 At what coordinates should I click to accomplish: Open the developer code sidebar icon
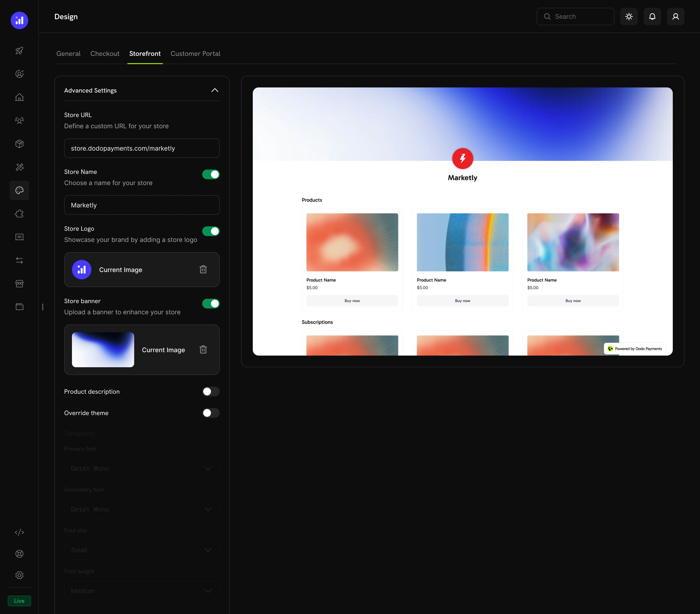point(19,532)
